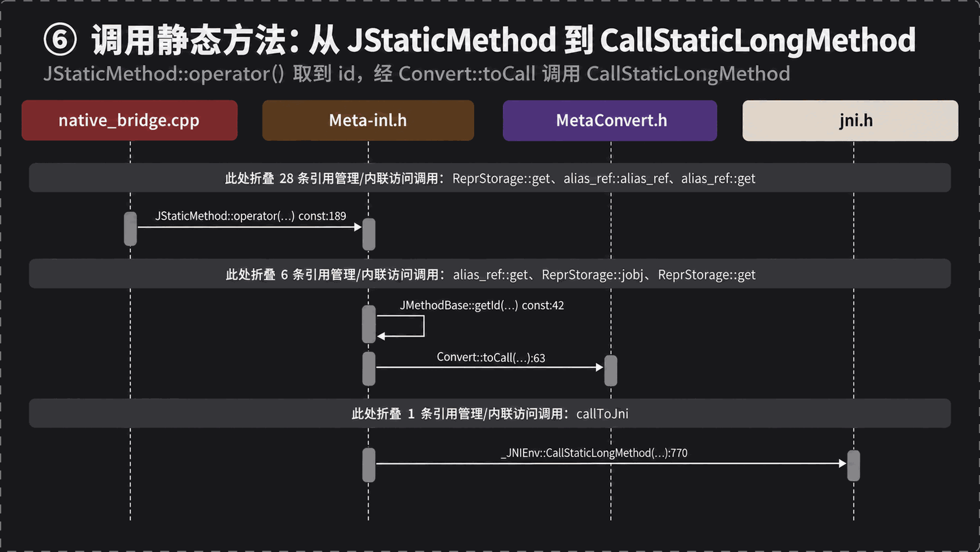Select the Meta-inl.h participant box
Viewport: 980px width, 552px height.
368,120
